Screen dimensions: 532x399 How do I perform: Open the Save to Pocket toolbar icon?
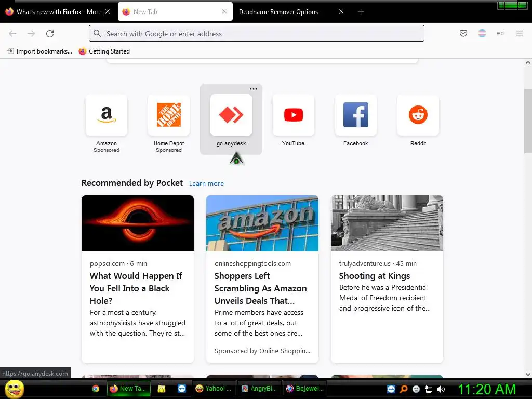(x=463, y=33)
